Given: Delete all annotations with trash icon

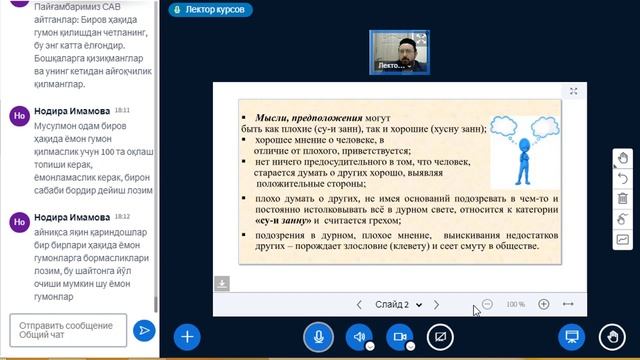Looking at the screenshot, I should [622, 198].
